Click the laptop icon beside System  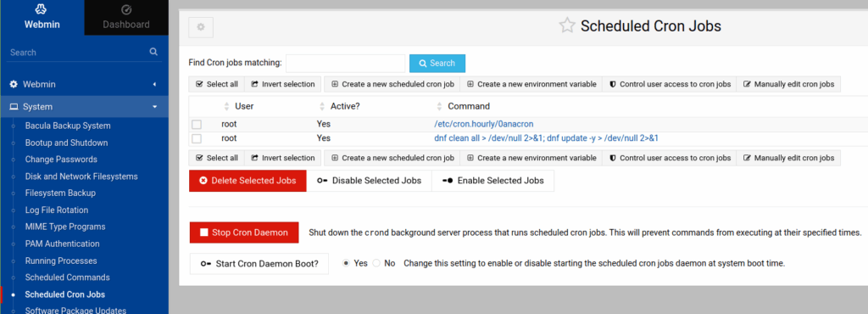point(14,106)
